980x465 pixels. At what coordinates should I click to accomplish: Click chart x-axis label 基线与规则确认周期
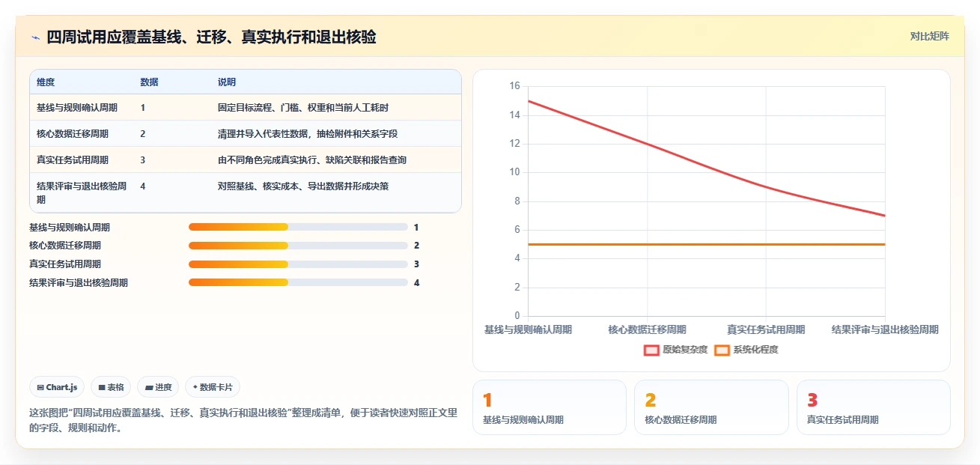coord(528,329)
